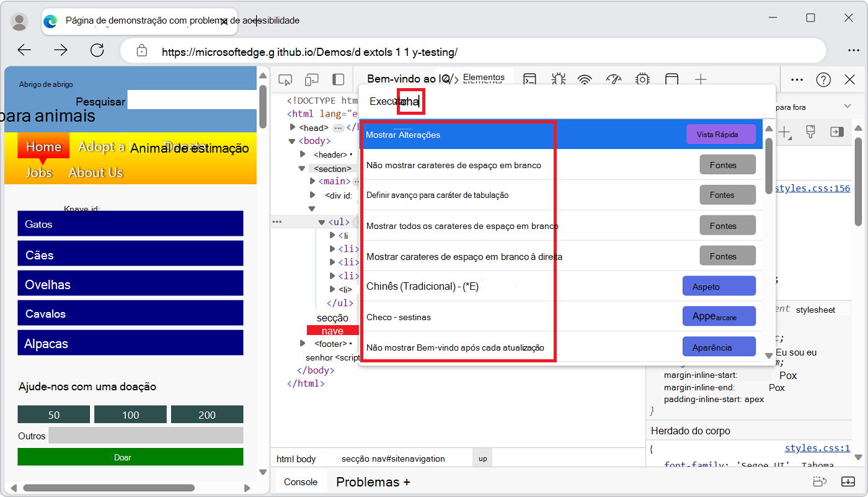Toggle the brush icon in the Styles panel

pyautogui.click(x=810, y=132)
